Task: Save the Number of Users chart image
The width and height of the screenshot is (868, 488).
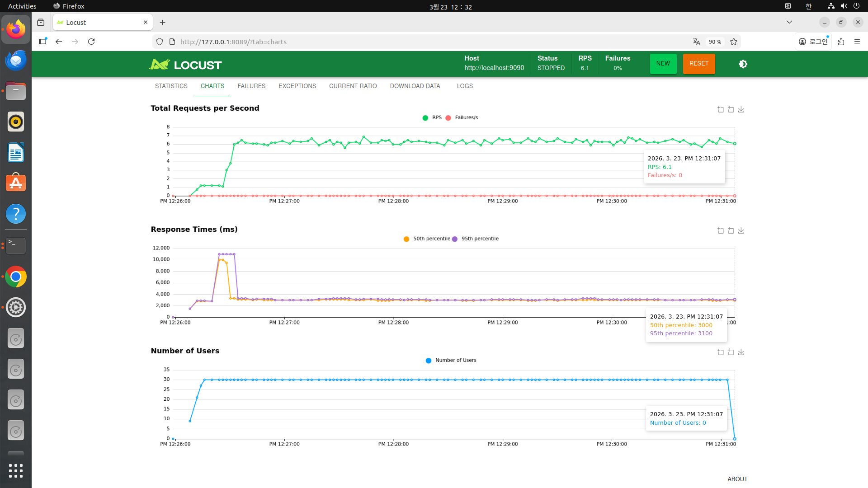Action: pyautogui.click(x=741, y=352)
